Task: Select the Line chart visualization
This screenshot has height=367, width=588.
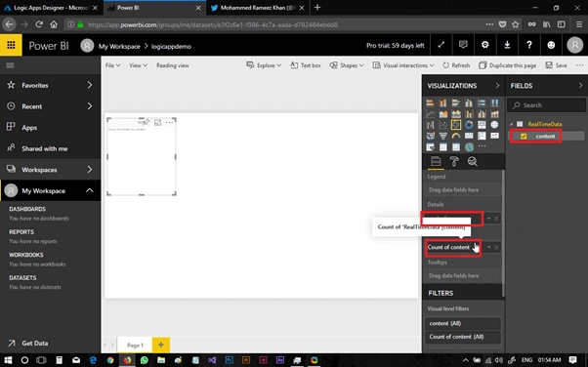Action: click(x=430, y=114)
